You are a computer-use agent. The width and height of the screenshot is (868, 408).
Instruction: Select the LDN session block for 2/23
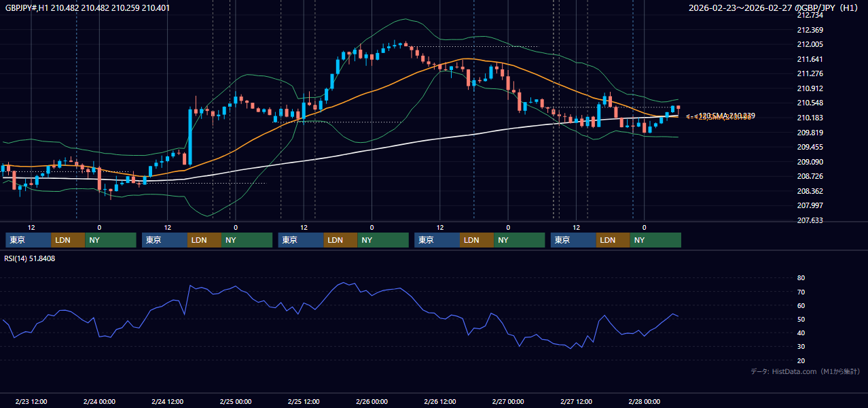(68, 240)
